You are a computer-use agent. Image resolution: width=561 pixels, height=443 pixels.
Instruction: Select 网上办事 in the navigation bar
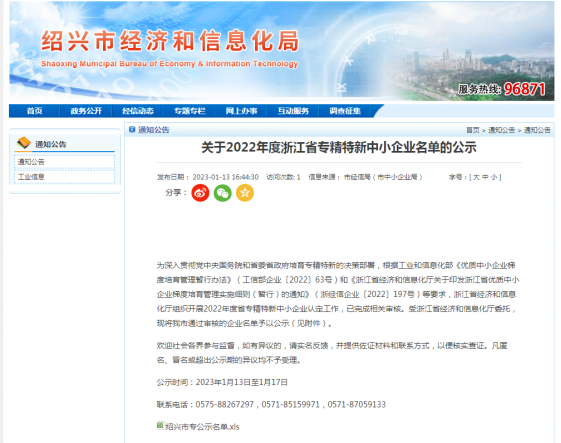pos(242,111)
